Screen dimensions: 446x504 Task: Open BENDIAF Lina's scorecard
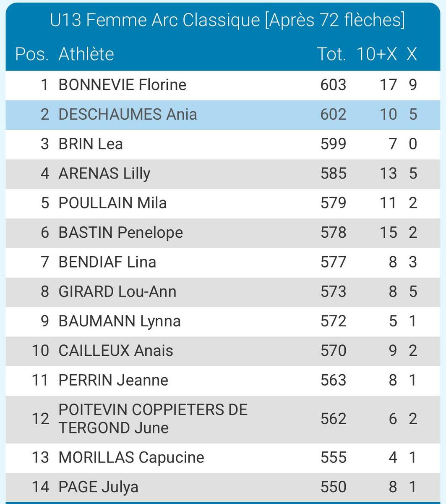coord(107,262)
